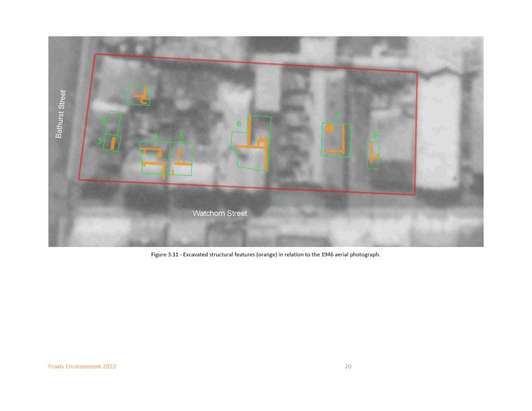Click the Watchorn Street label
Image resolution: width=532 pixels, height=411 pixels.
click(x=220, y=213)
